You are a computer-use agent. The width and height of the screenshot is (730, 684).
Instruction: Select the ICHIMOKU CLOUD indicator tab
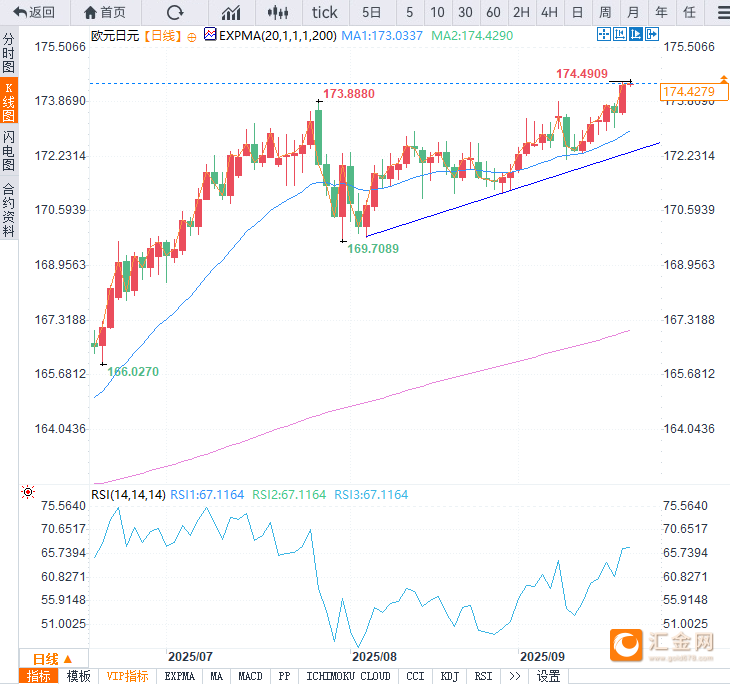(x=348, y=677)
